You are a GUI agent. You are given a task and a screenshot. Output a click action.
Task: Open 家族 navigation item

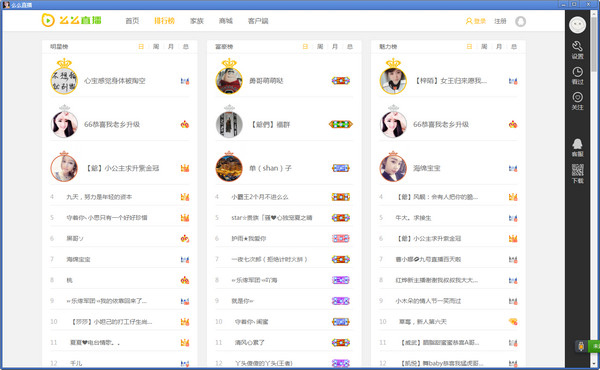pyautogui.click(x=197, y=21)
